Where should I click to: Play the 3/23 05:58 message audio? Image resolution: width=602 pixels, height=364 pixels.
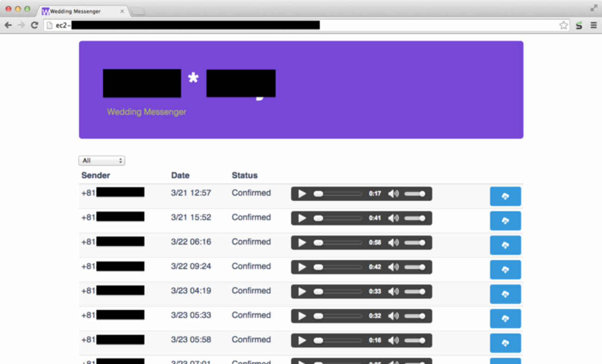pos(302,341)
